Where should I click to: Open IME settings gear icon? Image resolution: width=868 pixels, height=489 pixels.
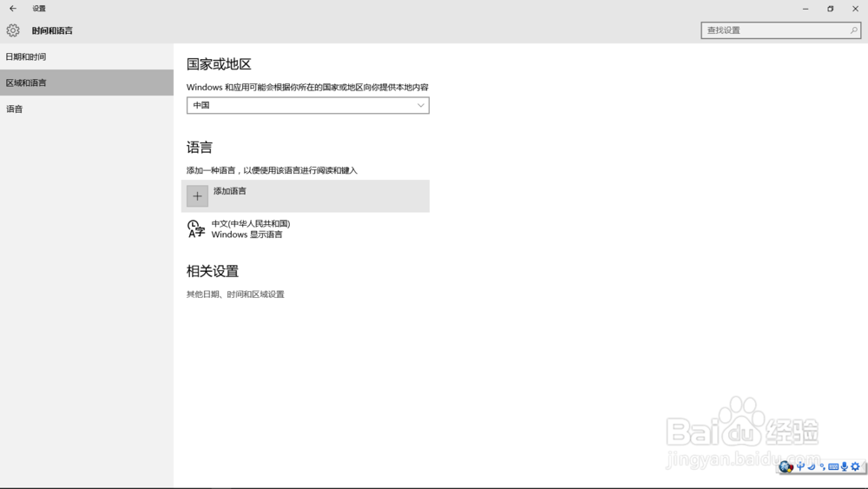pos(855,466)
